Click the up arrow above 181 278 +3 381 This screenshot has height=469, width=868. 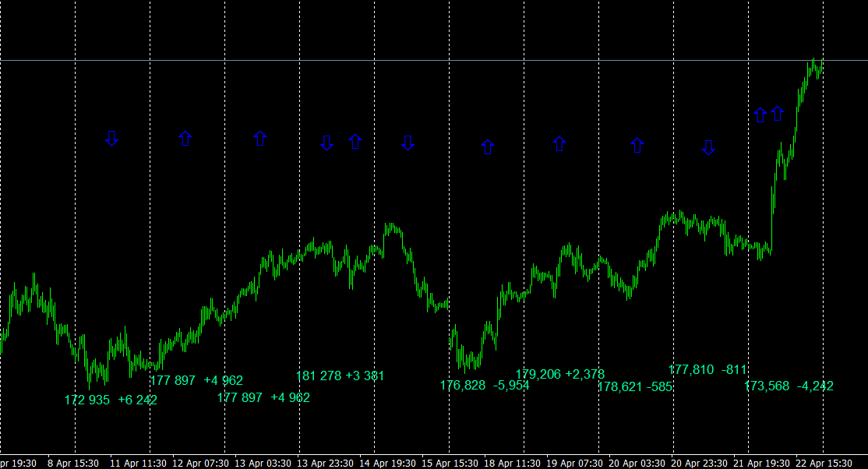pos(355,142)
